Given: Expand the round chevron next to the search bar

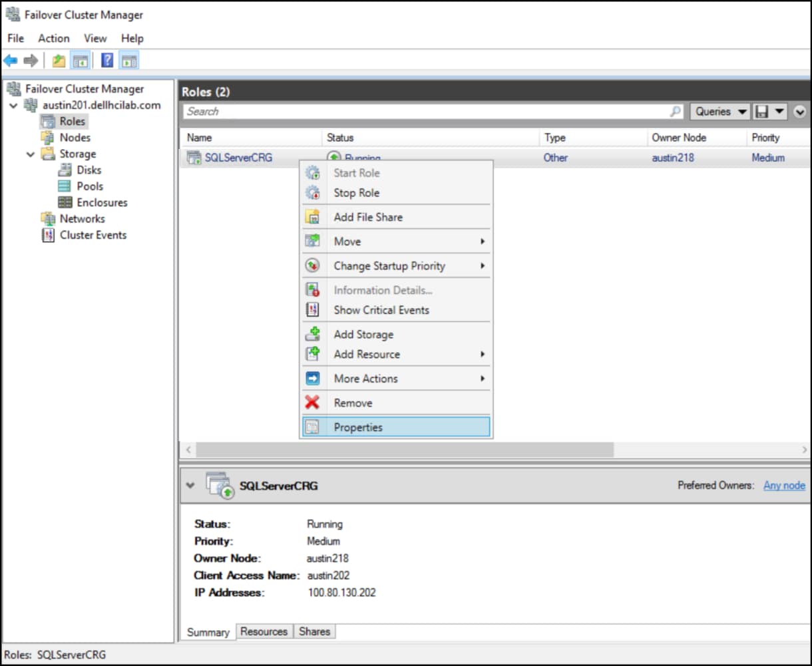Looking at the screenshot, I should [799, 112].
